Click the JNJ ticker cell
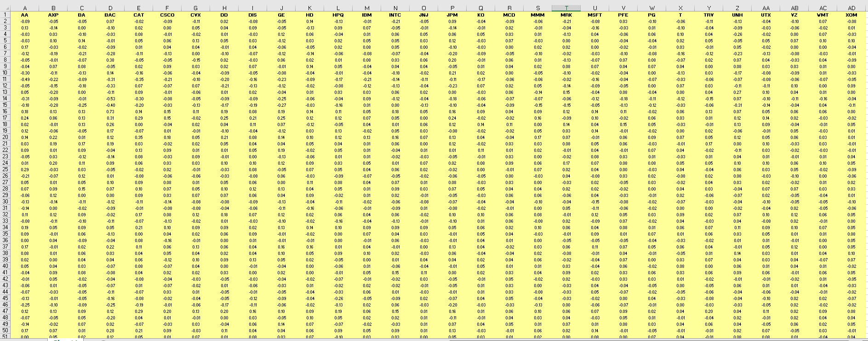868x341 pixels. [x=424, y=15]
